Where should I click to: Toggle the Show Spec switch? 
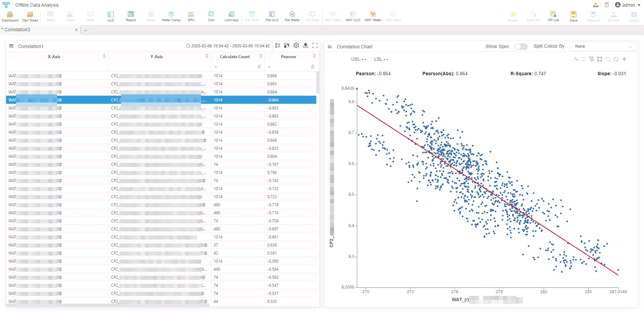521,47
